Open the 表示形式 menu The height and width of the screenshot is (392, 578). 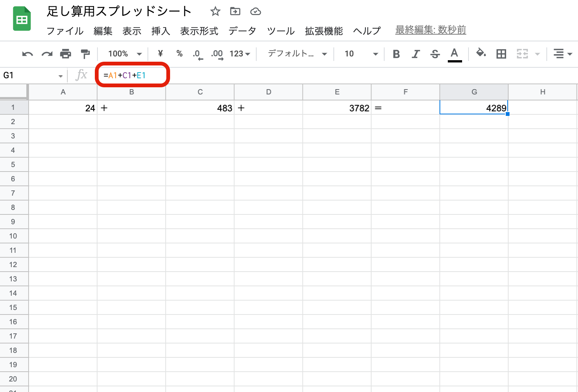click(x=199, y=31)
